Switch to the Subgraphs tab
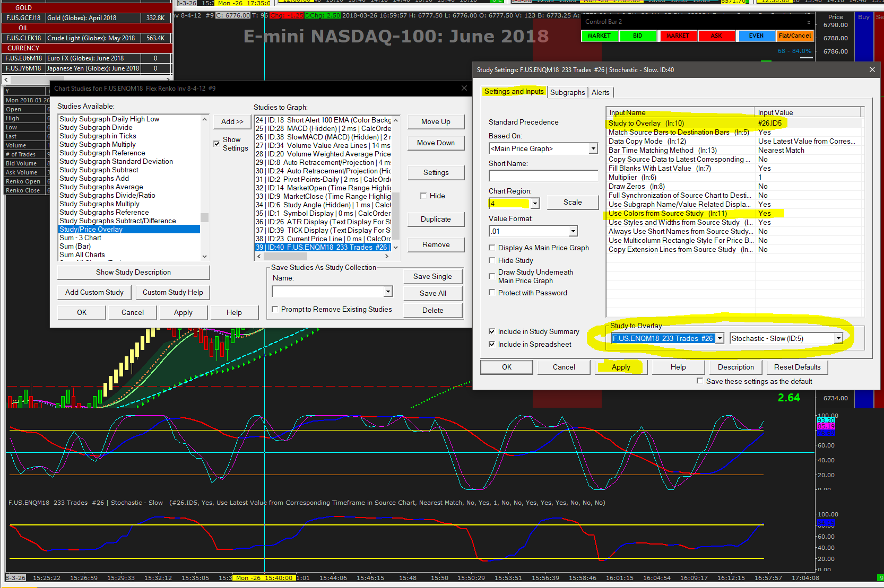The image size is (884, 588). pyautogui.click(x=567, y=92)
